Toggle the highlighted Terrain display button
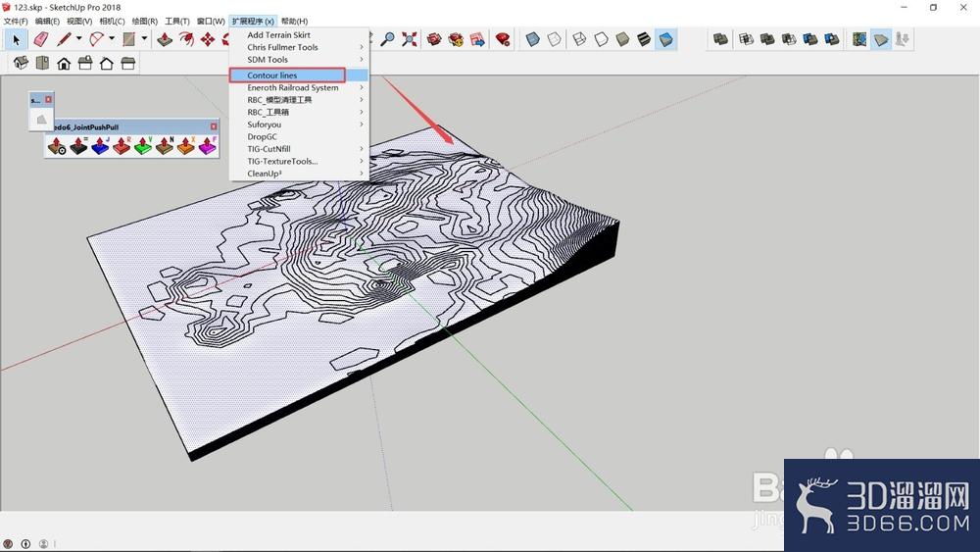This screenshot has width=980, height=552. click(881, 39)
